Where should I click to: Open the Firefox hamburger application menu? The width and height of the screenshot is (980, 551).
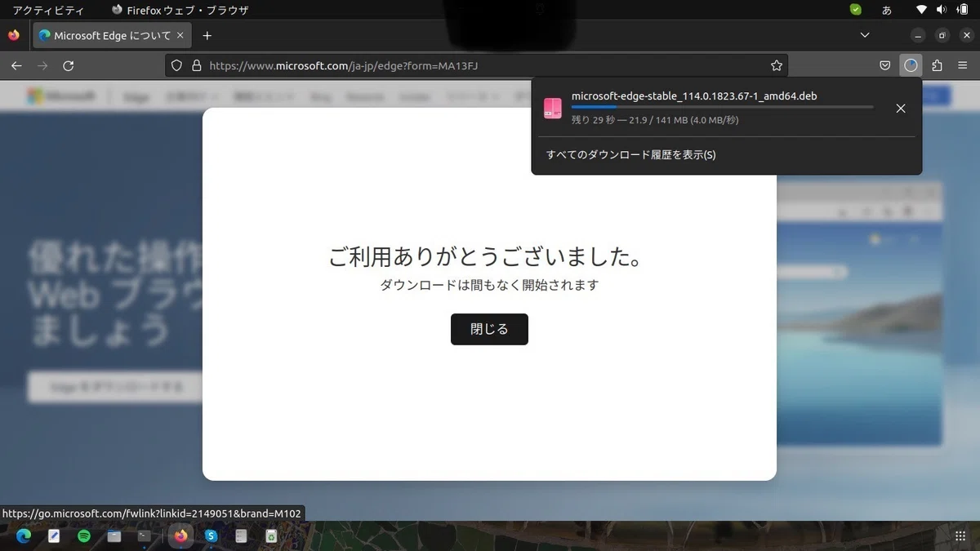[x=963, y=66]
